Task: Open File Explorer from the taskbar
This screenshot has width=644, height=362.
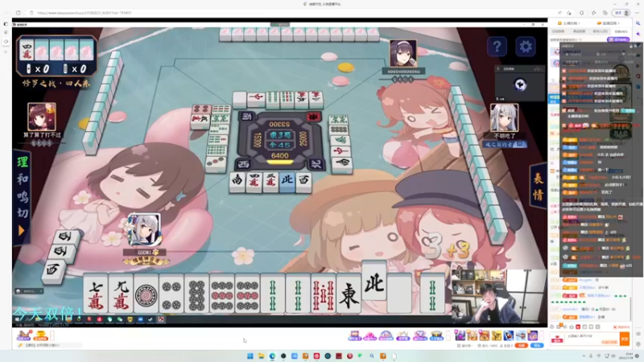Action: (x=261, y=356)
